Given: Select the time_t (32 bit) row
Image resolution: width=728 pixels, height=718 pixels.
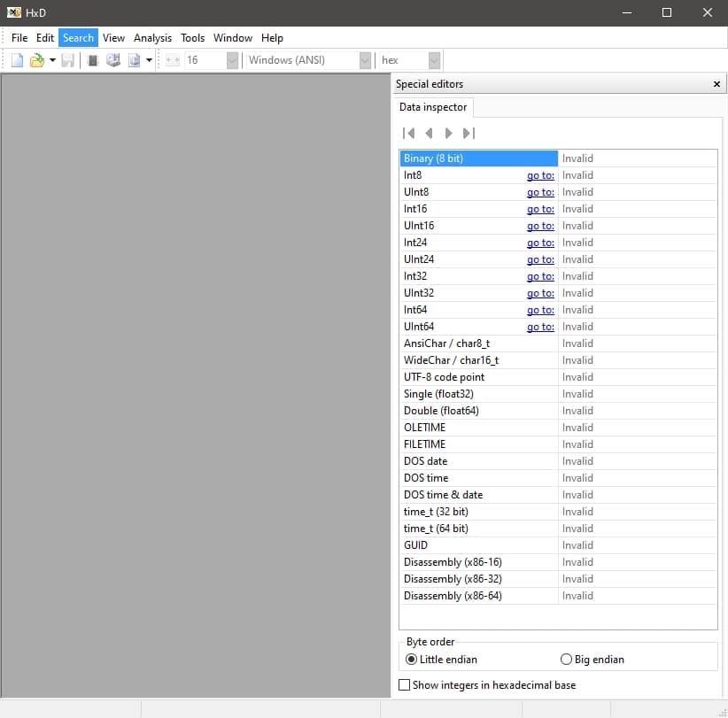Looking at the screenshot, I should [x=558, y=512].
